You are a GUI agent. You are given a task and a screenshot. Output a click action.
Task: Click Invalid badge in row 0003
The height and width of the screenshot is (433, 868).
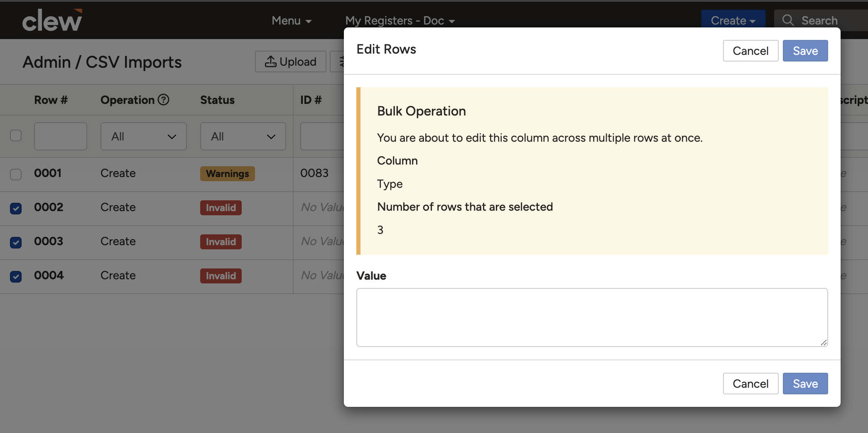221,242
